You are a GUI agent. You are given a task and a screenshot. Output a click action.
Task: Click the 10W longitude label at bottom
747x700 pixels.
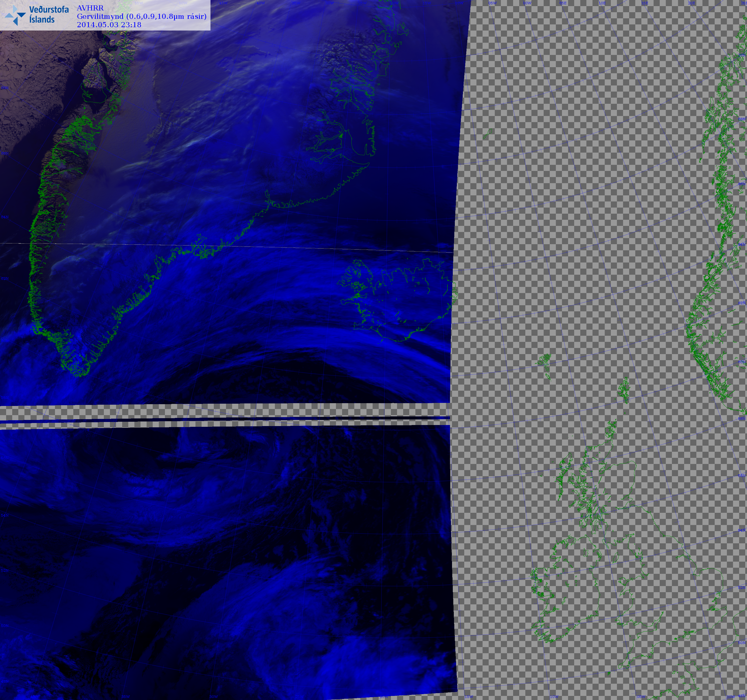(x=554, y=697)
